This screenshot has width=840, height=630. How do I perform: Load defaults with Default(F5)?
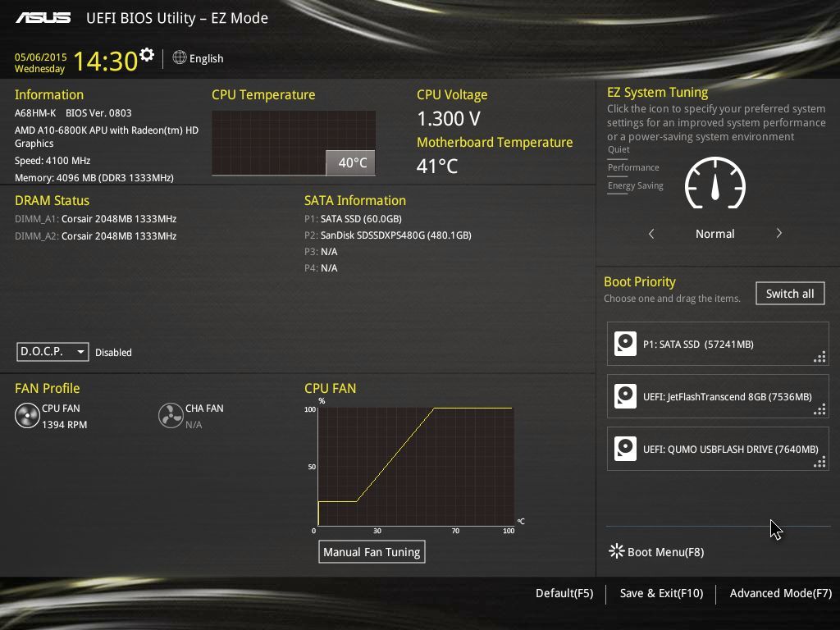coord(564,593)
